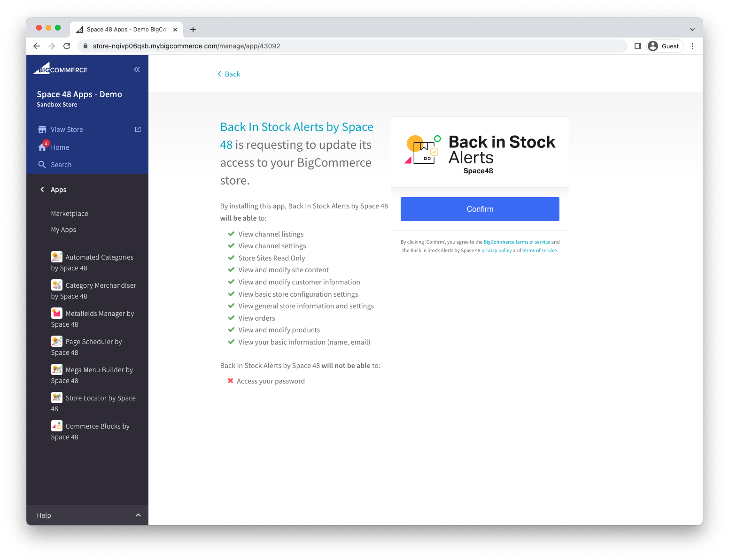Click the View Store storefront icon
The width and height of the screenshot is (729, 560).
(x=42, y=130)
